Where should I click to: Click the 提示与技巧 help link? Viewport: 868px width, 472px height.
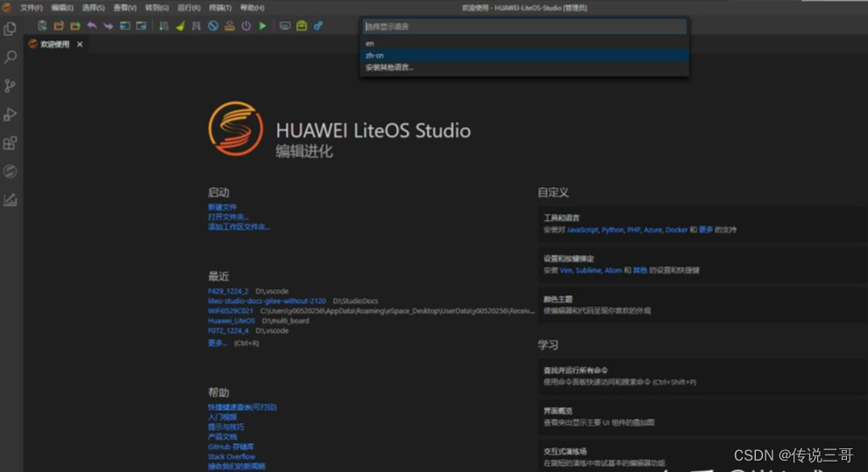click(225, 427)
